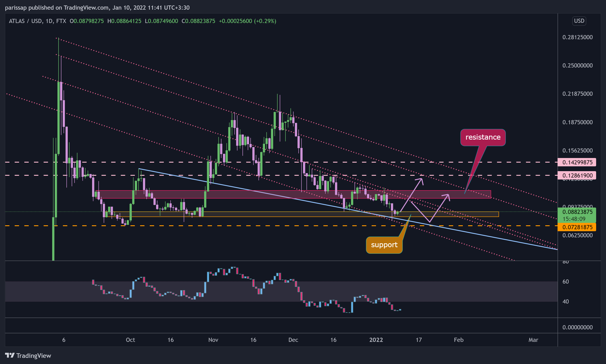Viewport: 606px width, 364px height.
Task: Select the support callout label
Action: (384, 245)
